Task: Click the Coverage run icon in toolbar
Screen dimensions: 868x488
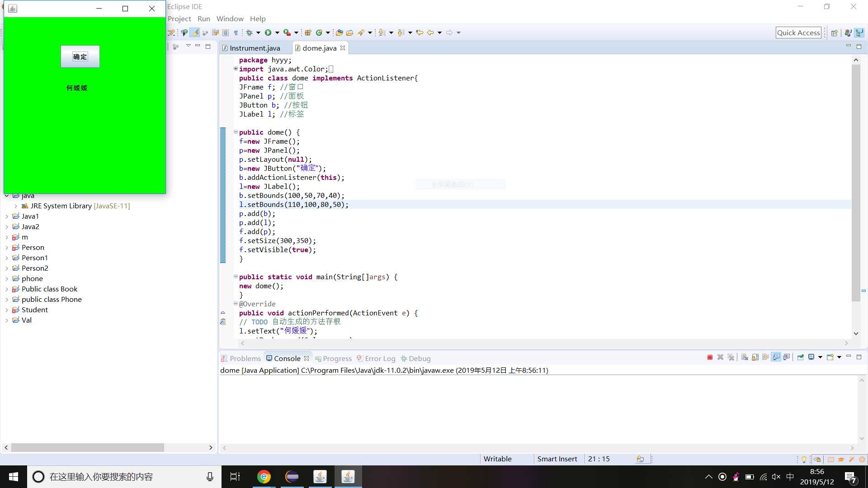Action: (x=287, y=33)
